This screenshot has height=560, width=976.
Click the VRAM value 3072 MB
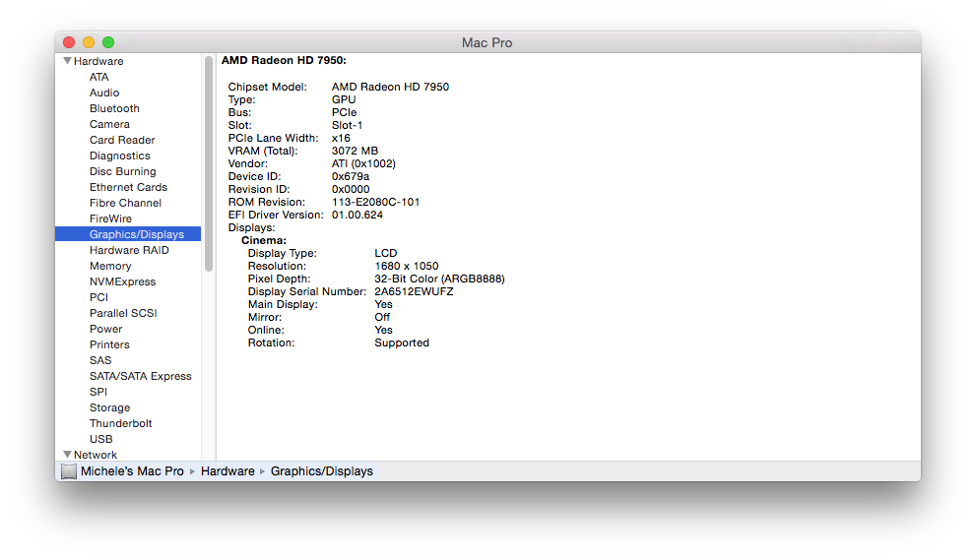pyautogui.click(x=355, y=151)
